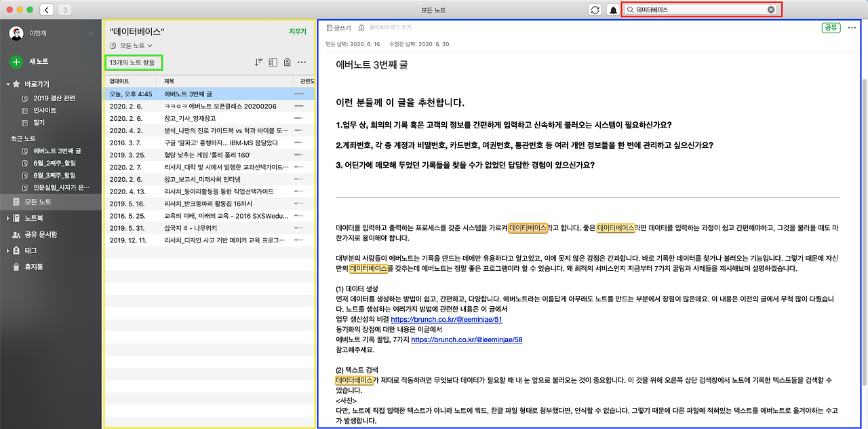Expand the 노트북 section arrow
Screen dimensions: 868x429
(8, 218)
